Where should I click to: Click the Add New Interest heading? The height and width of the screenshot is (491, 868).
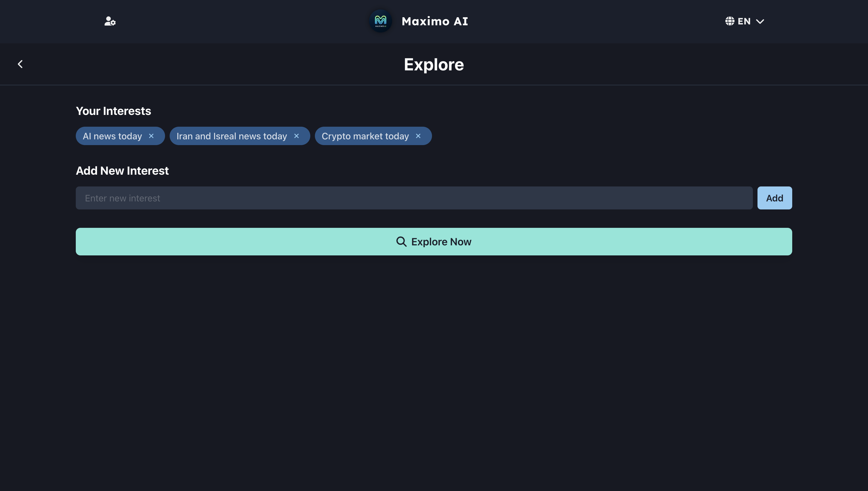[122, 171]
